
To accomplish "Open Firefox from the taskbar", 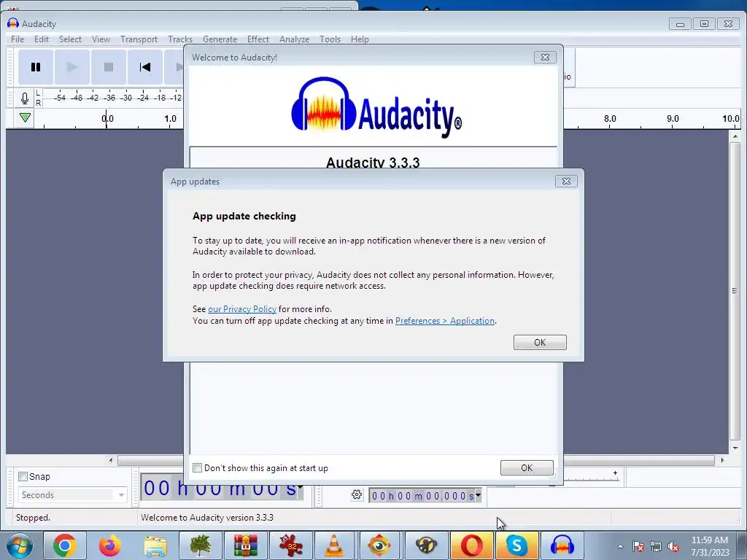I will pos(110,545).
